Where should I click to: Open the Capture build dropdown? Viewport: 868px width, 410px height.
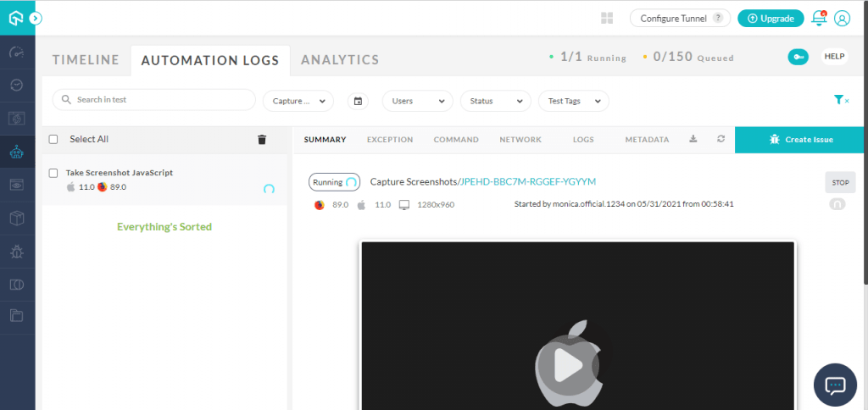tap(298, 102)
